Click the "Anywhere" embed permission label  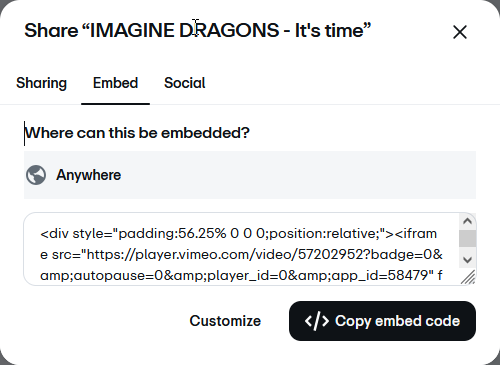click(x=88, y=175)
